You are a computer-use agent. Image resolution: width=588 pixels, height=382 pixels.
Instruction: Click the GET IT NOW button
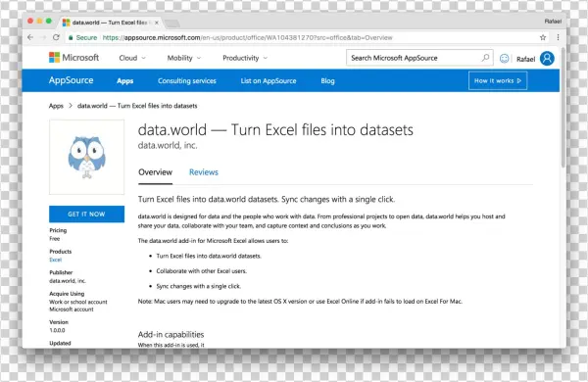[86, 215]
